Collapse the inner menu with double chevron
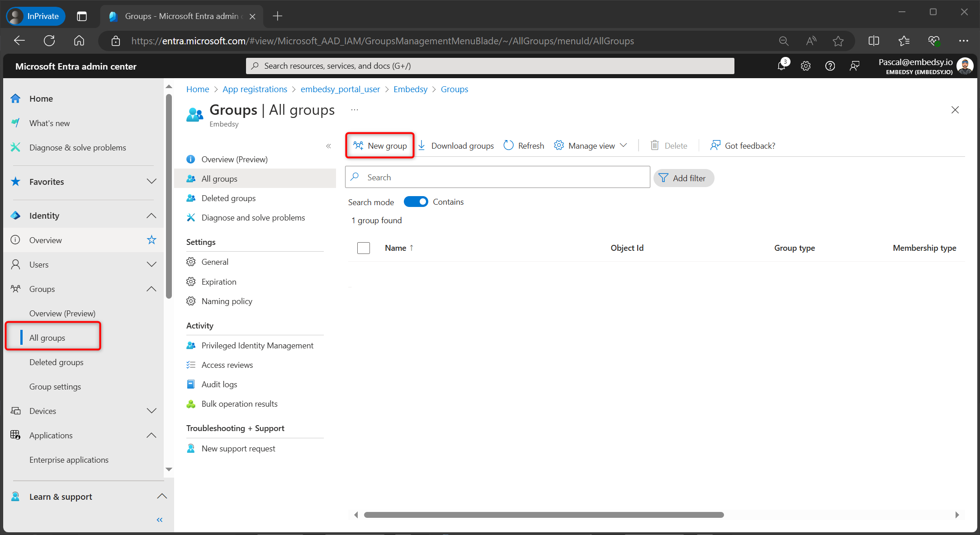Viewport: 980px width, 535px height. [x=328, y=146]
